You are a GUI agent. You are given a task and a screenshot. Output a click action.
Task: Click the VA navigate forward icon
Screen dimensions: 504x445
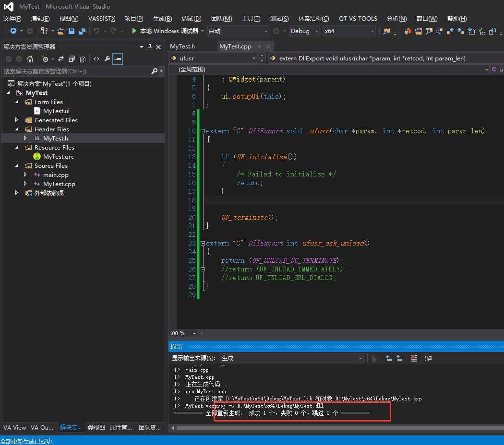click(461, 31)
